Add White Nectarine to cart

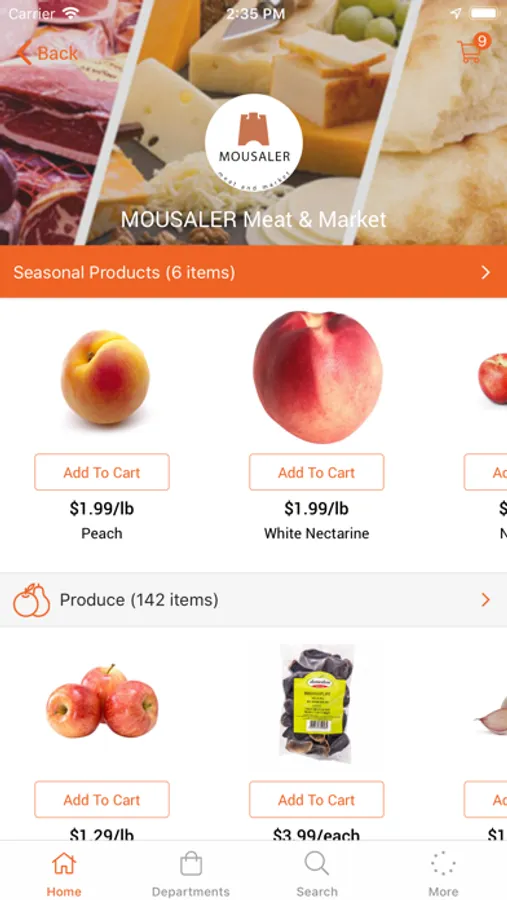(316, 472)
